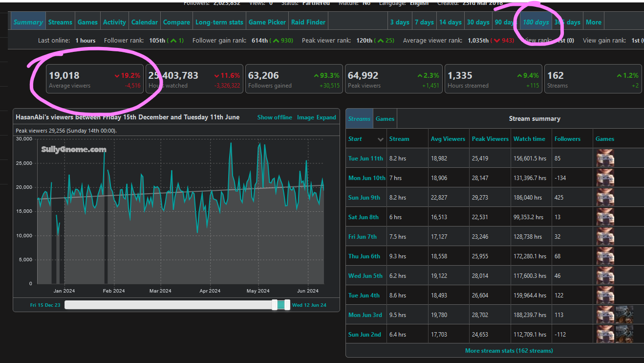Click game thumbnail in Mon Jun 10th row
644x363 pixels.
tap(605, 178)
